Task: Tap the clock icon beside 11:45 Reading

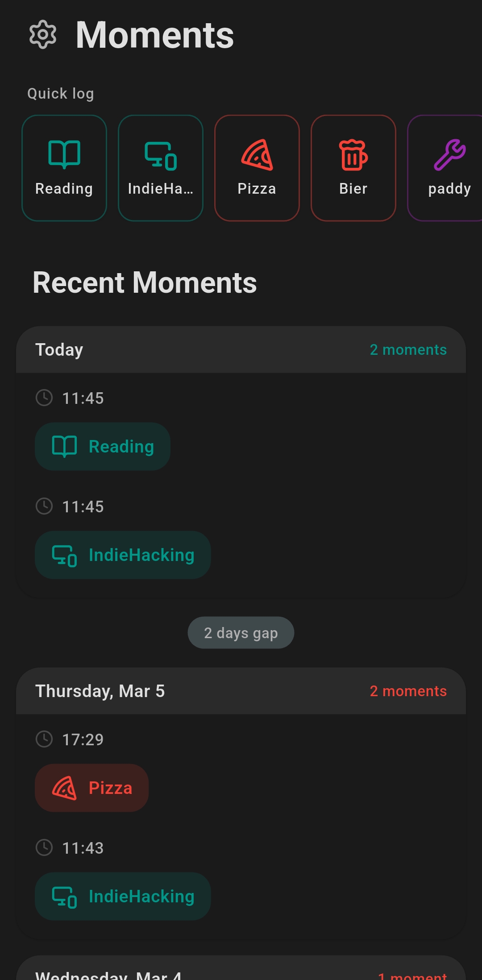Action: coord(44,398)
